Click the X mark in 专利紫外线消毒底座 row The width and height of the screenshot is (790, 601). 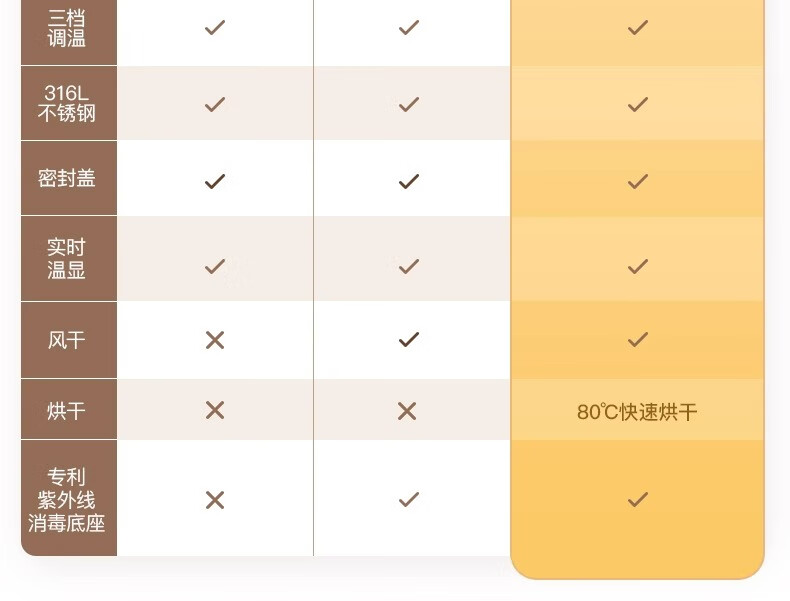(215, 500)
